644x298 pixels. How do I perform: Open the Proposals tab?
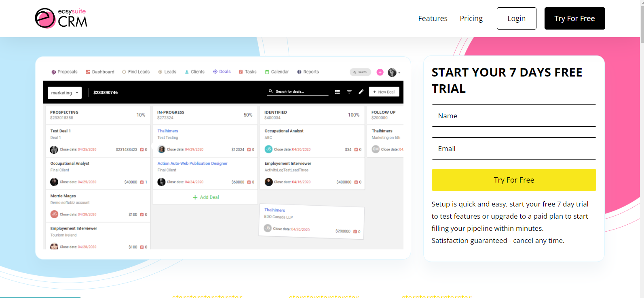64,72
